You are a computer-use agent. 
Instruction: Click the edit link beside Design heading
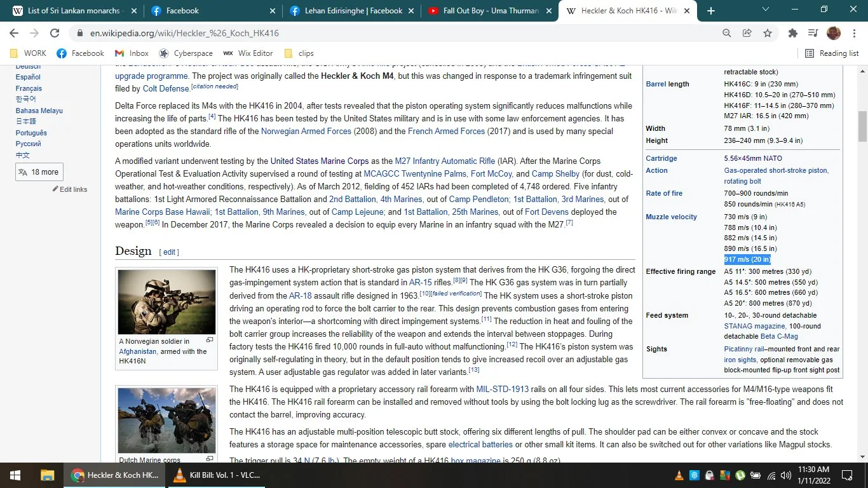(x=169, y=252)
